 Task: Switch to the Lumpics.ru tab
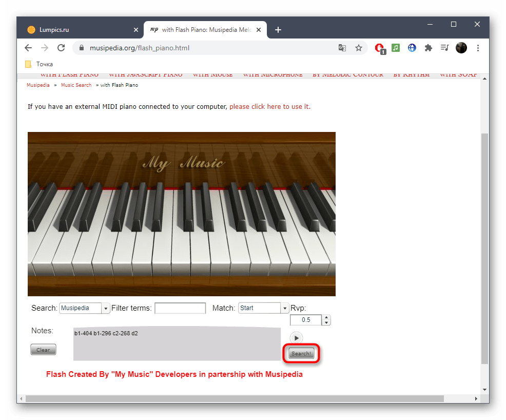coord(77,30)
